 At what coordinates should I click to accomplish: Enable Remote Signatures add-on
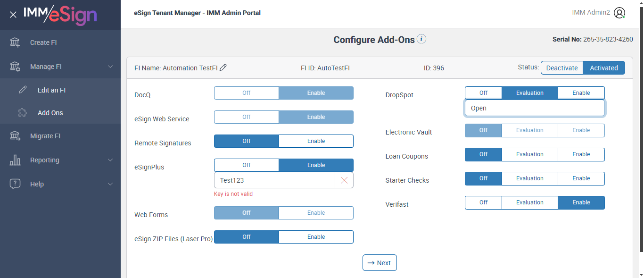click(x=316, y=141)
